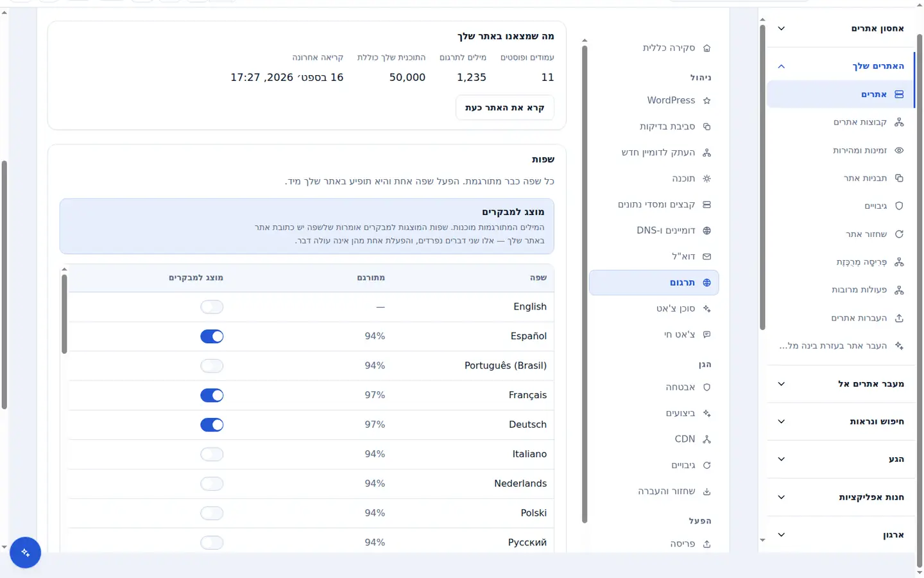Open the סקירה כללית menu item
The width and height of the screenshot is (924, 578).
pyautogui.click(x=654, y=48)
